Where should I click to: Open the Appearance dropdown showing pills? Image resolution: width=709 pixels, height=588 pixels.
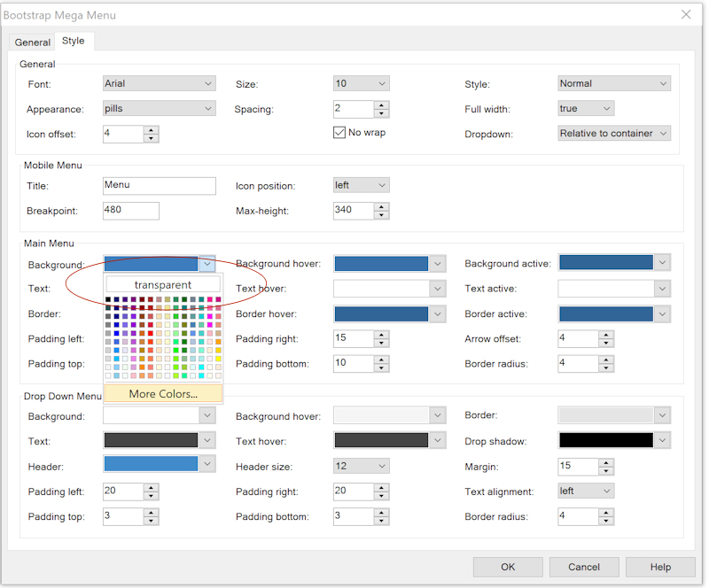click(160, 108)
